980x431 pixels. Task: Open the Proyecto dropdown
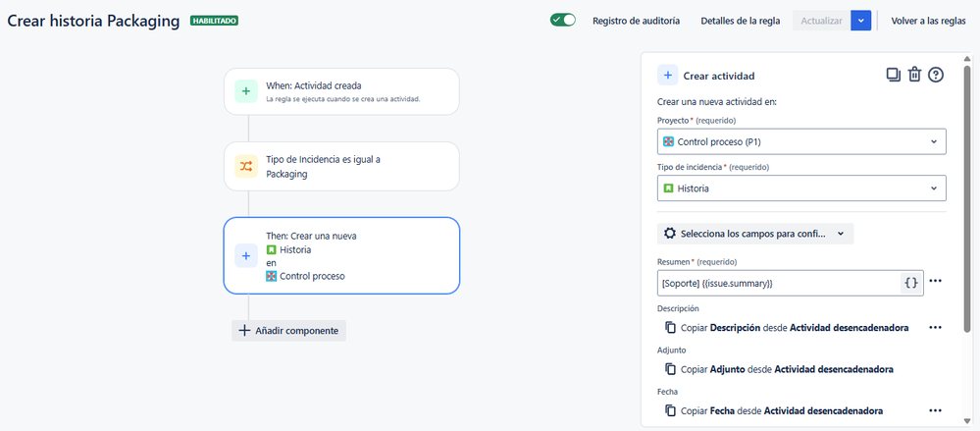(801, 141)
